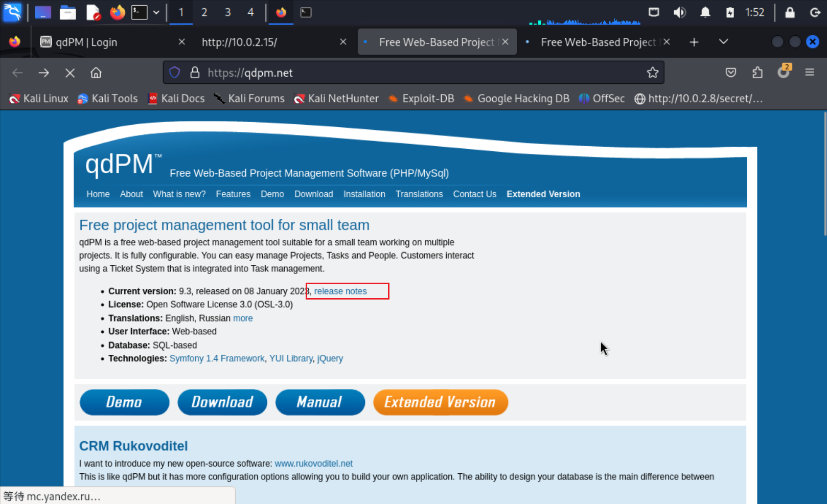Open the Kali Tools bookmark
Screen dimensions: 827x504
coord(107,99)
